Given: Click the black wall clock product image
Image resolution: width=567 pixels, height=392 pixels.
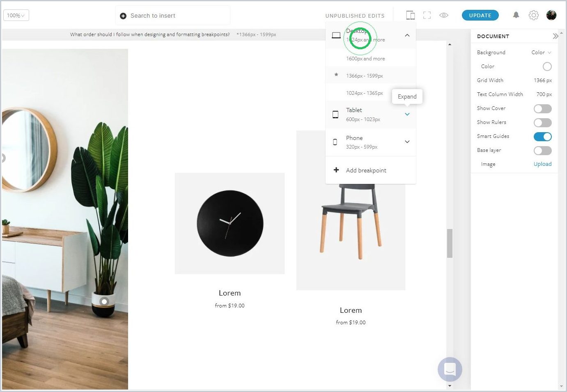Looking at the screenshot, I should (230, 223).
